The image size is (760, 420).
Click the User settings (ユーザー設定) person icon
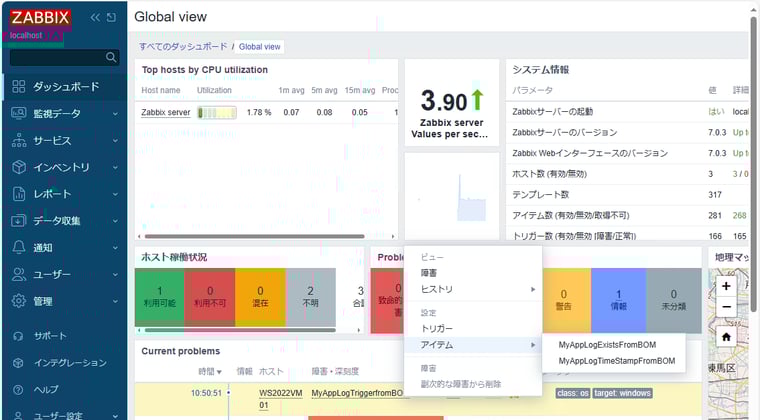[x=18, y=416]
